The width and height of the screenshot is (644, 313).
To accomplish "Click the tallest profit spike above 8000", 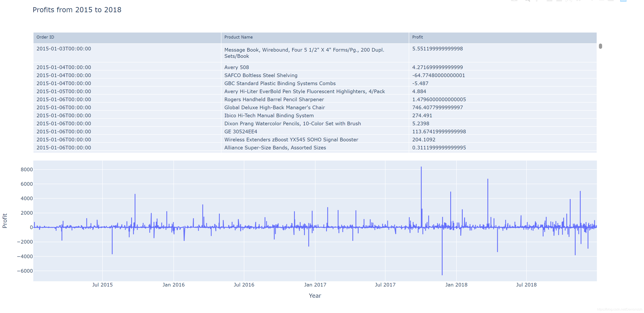I will tap(421, 168).
